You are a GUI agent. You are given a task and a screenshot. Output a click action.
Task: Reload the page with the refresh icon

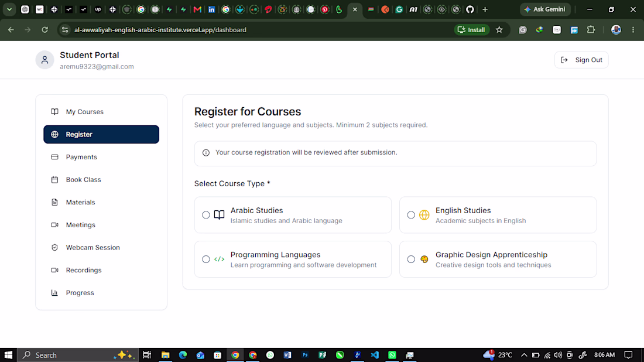[x=44, y=30]
